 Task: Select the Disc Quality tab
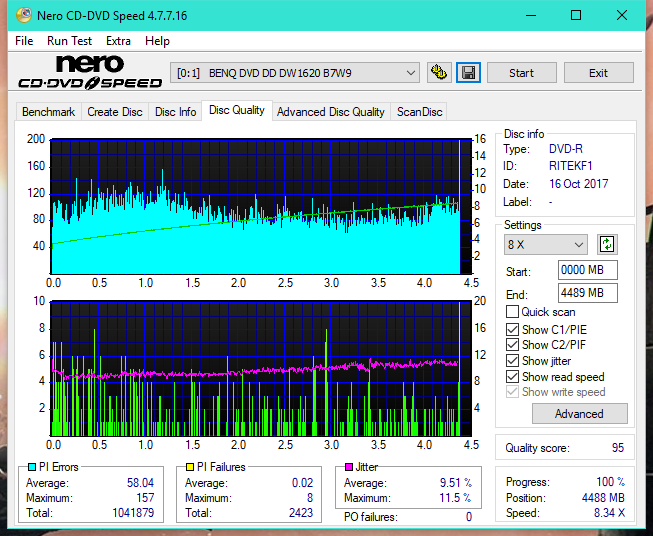[x=237, y=110]
